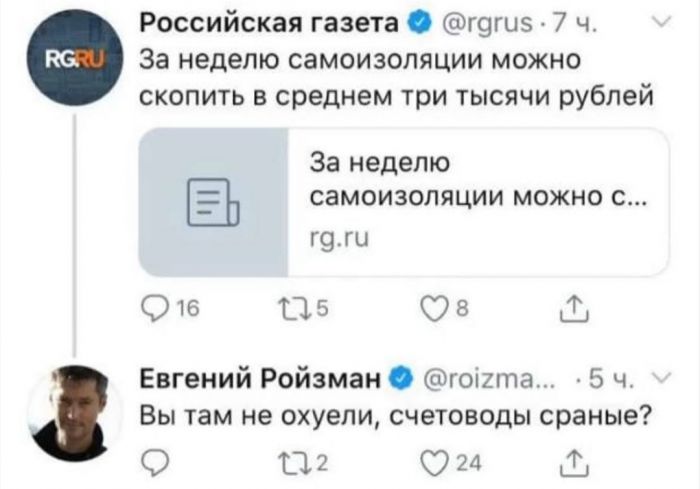Image resolution: width=700 pixels, height=489 pixels.
Task: Click the article document placeholder icon
Action: point(212,203)
